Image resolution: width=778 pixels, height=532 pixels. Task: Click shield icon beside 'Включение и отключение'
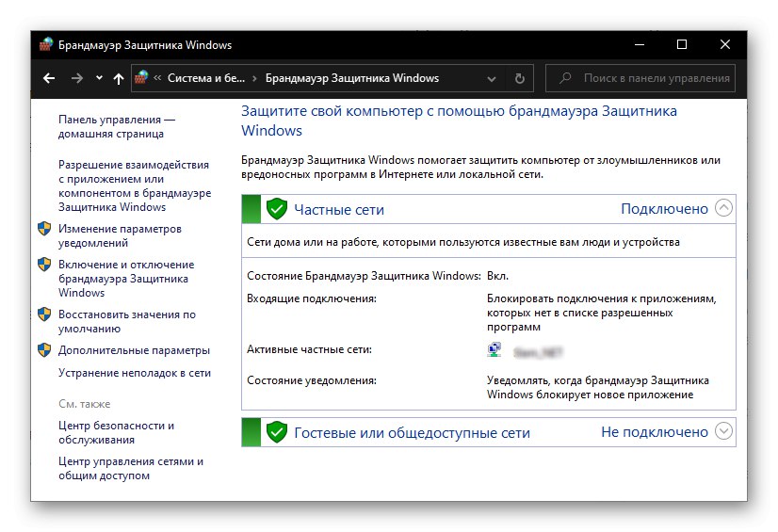click(x=44, y=265)
